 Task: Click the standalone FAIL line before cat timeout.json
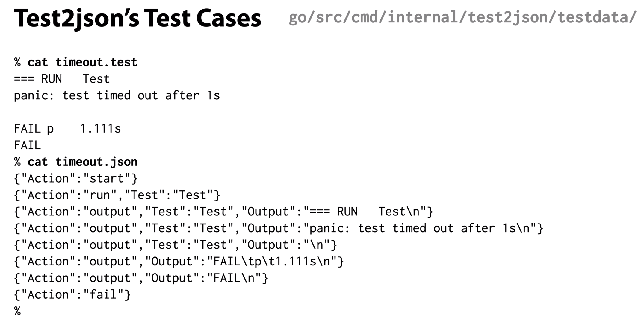click(27, 145)
